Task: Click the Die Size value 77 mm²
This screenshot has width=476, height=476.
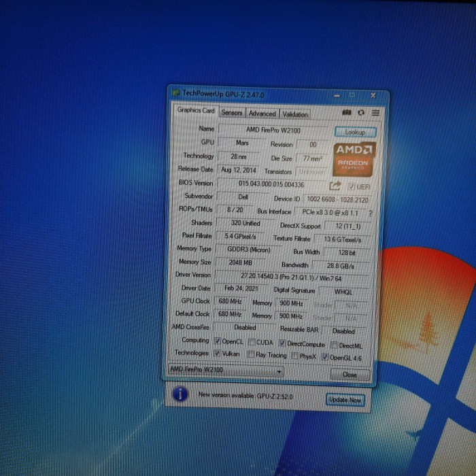Action: [x=312, y=158]
